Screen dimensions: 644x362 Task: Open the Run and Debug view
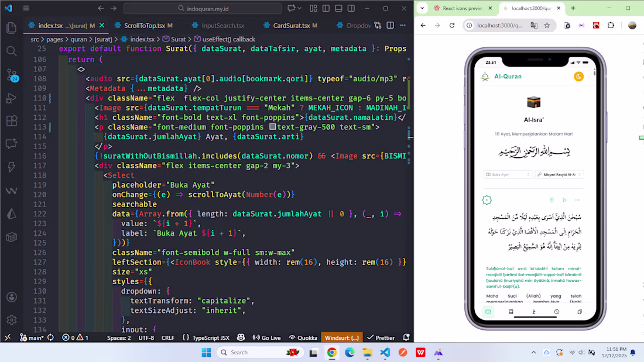(x=12, y=98)
